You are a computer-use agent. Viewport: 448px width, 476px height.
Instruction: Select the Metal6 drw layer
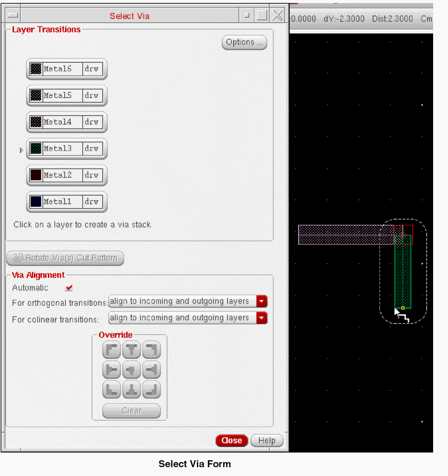coord(67,69)
